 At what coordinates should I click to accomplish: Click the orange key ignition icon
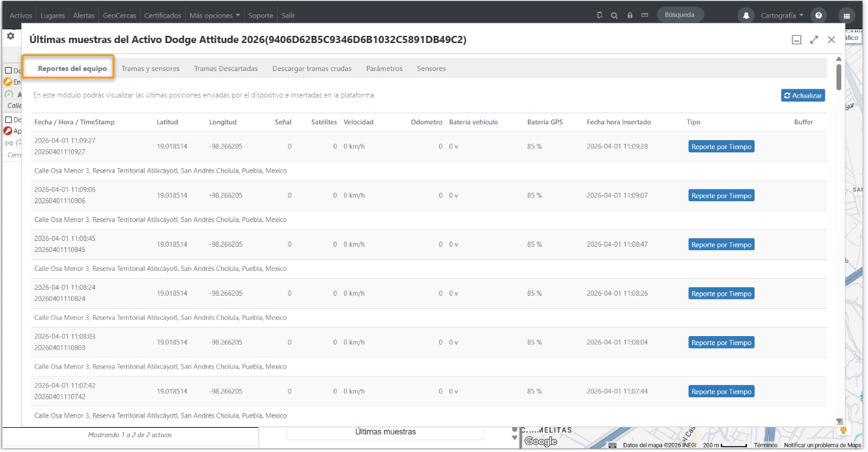coord(8,82)
